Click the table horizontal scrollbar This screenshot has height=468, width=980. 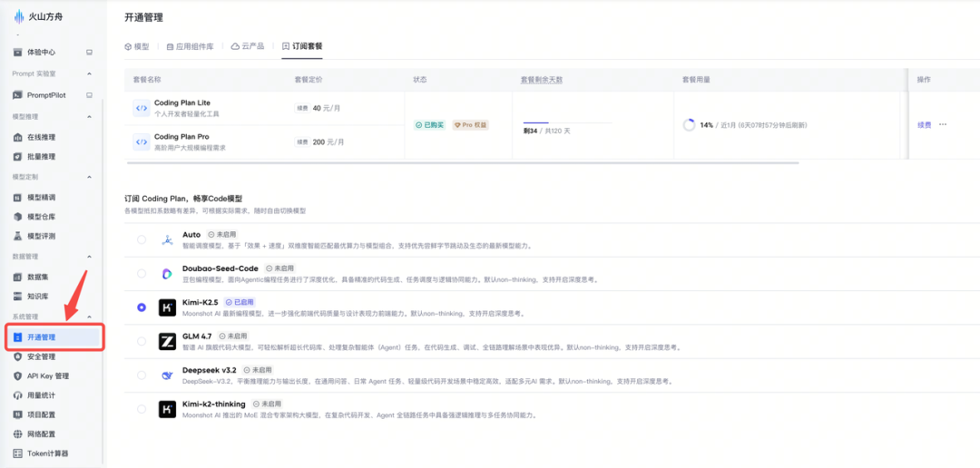(x=463, y=163)
